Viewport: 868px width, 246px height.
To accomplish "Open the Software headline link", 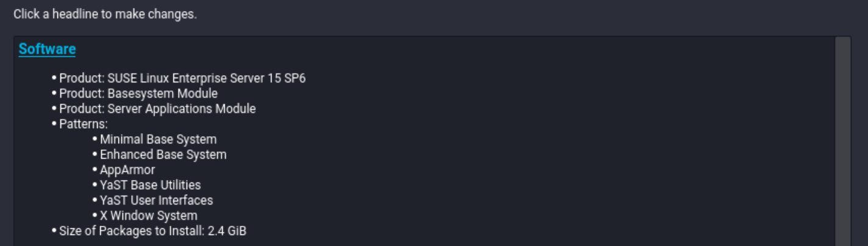I will (47, 49).
